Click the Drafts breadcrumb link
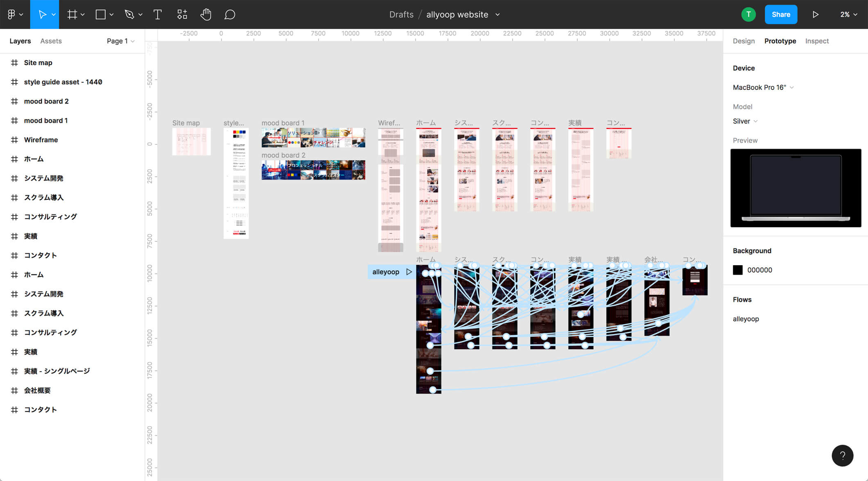The image size is (868, 481). [x=401, y=14]
